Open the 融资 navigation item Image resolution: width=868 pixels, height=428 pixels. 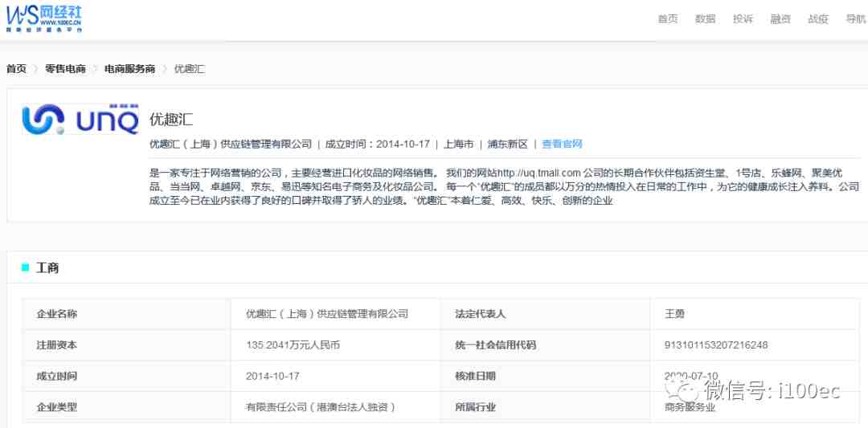[x=780, y=18]
